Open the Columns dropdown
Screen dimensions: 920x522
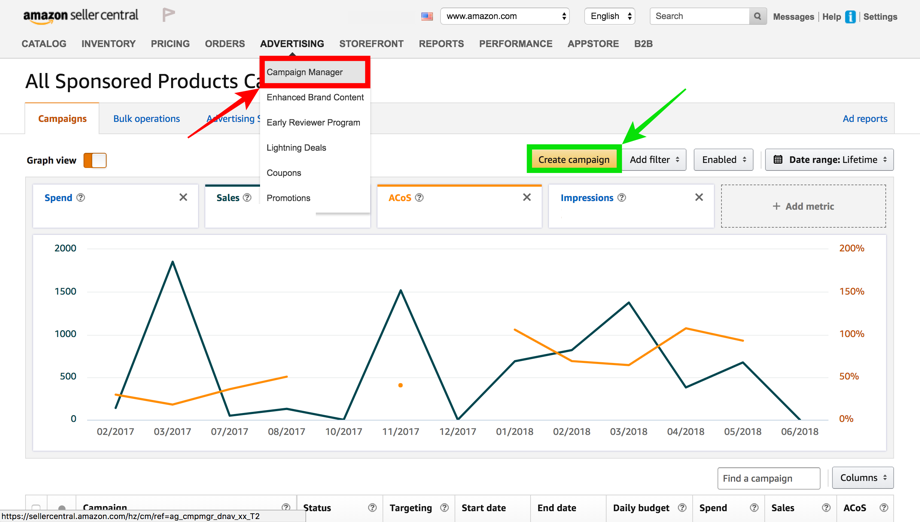point(862,478)
